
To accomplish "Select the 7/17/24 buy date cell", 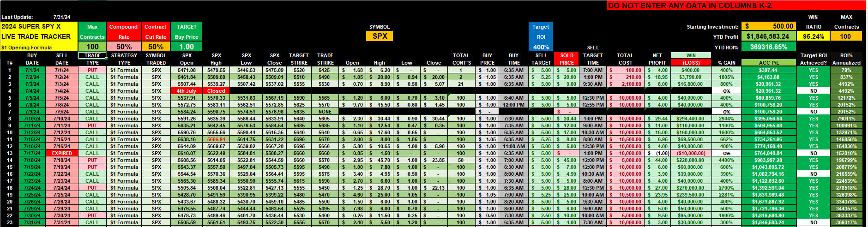I will [32, 153].
